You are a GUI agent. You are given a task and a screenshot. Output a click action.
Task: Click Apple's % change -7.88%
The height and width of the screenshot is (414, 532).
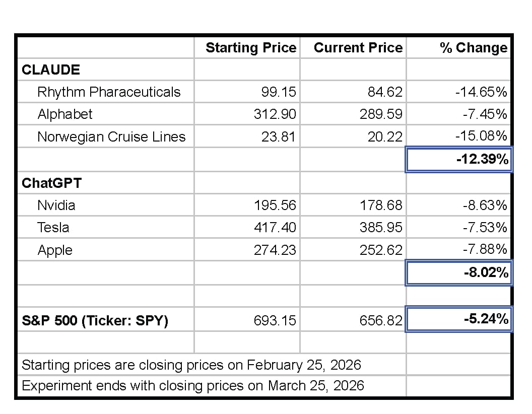pos(485,250)
